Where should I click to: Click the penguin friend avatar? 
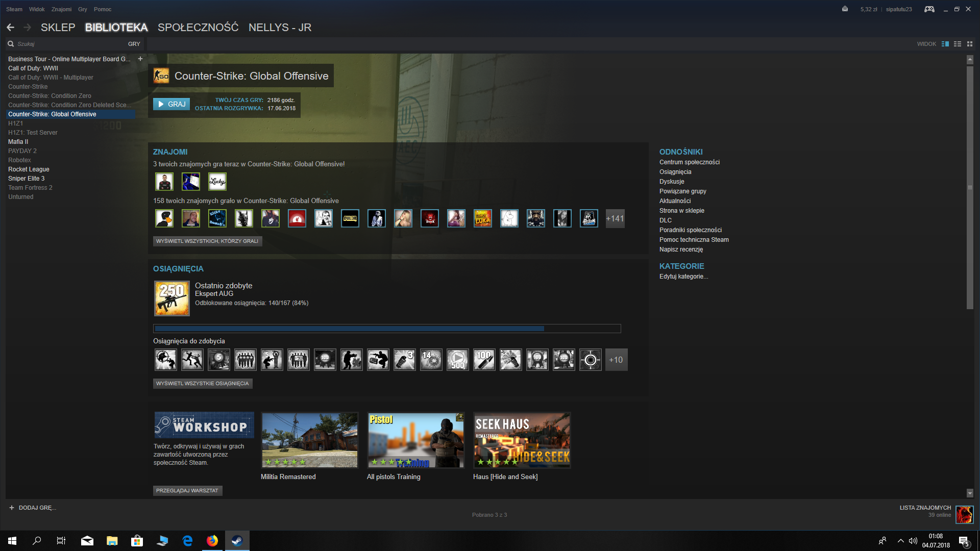164,218
